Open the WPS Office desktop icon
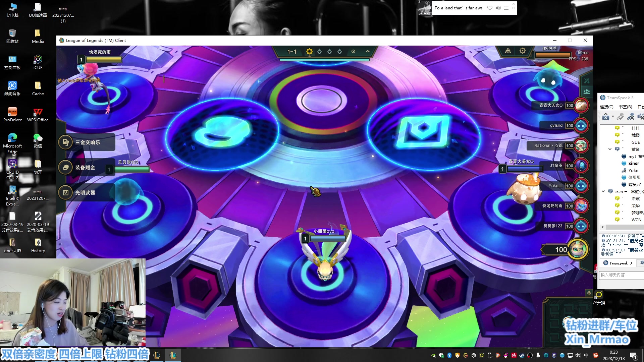Screen dimensions: 644x362 pos(38,115)
